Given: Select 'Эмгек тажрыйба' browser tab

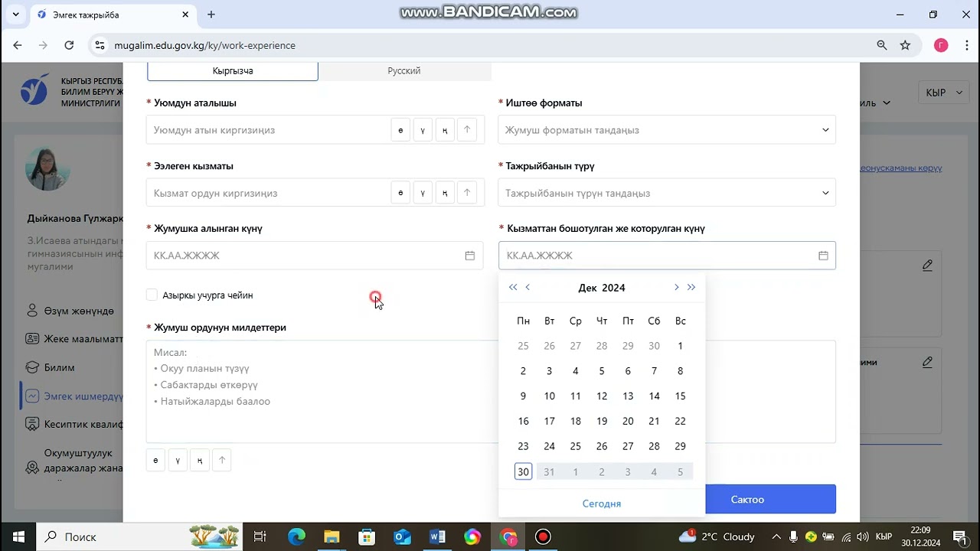Looking at the screenshot, I should [113, 15].
